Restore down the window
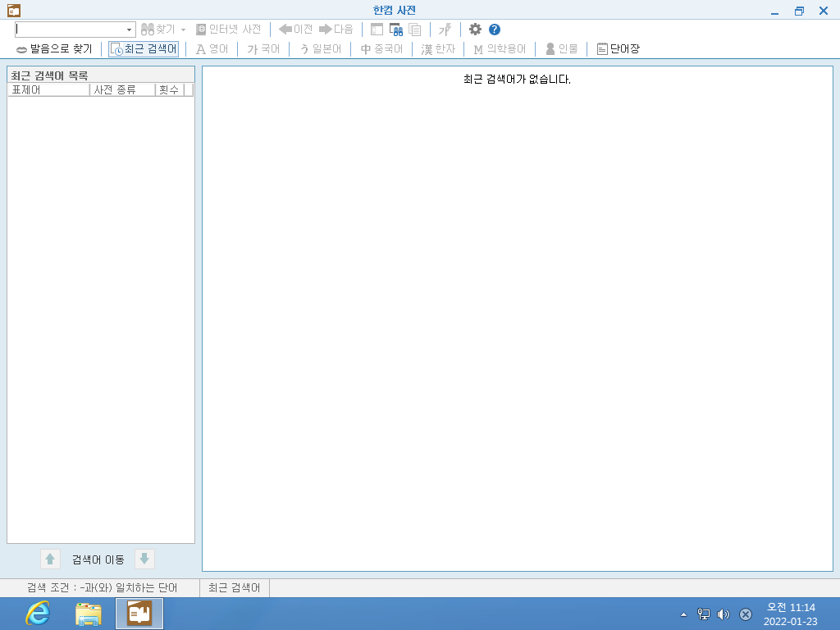Screen dimensions: 840x630 point(799,11)
